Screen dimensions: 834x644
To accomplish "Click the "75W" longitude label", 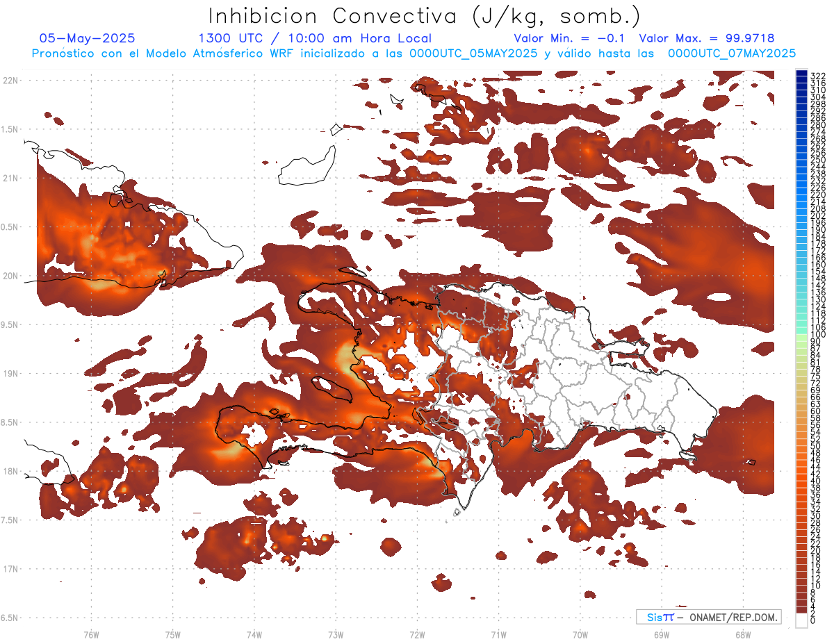I will (172, 634).
